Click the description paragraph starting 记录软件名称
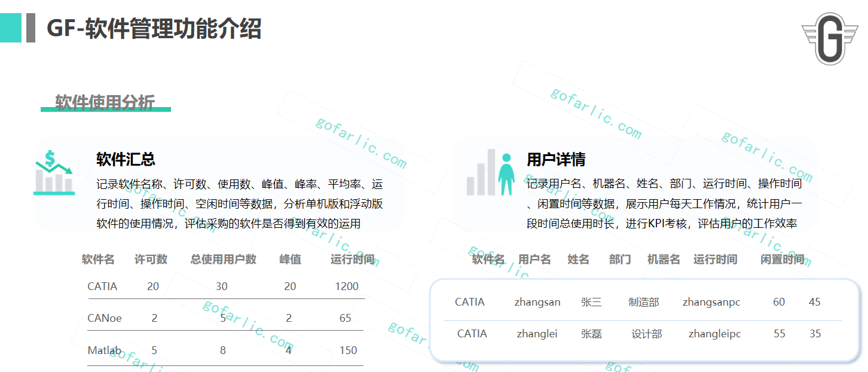 tap(240, 203)
